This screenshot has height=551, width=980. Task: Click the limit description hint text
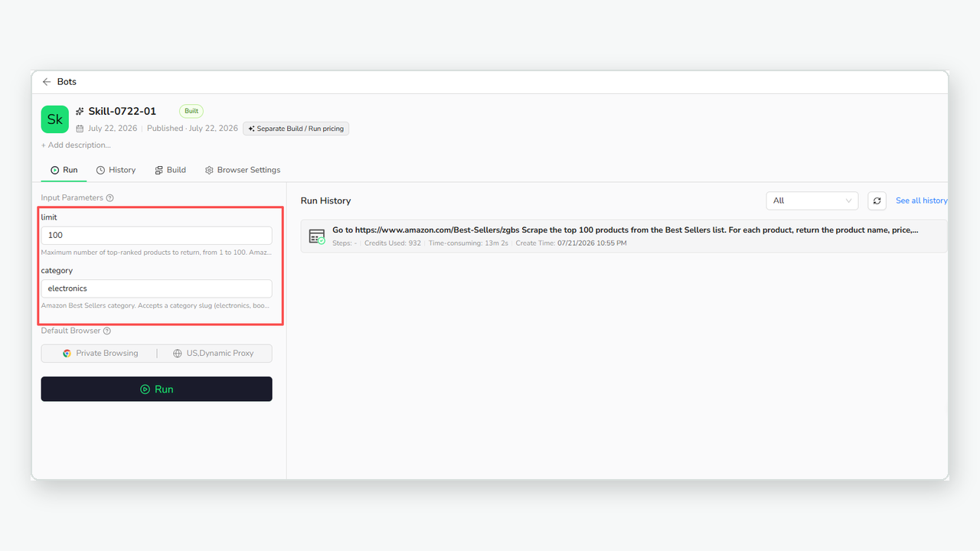[156, 253]
